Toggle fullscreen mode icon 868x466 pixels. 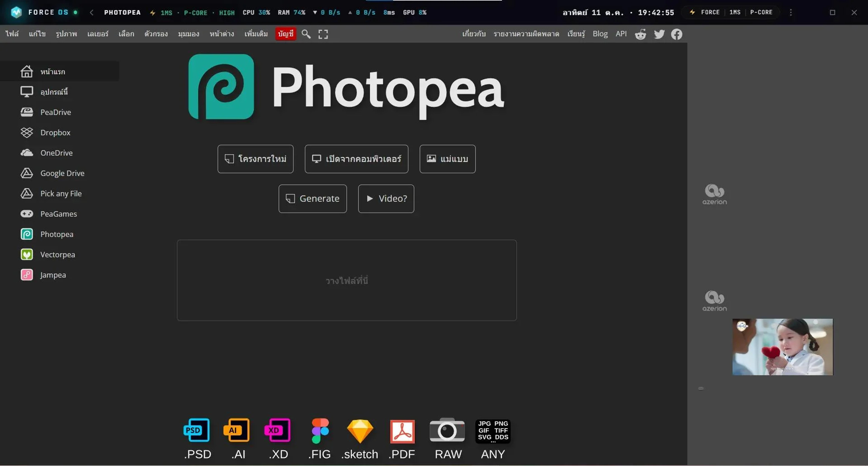pos(323,34)
